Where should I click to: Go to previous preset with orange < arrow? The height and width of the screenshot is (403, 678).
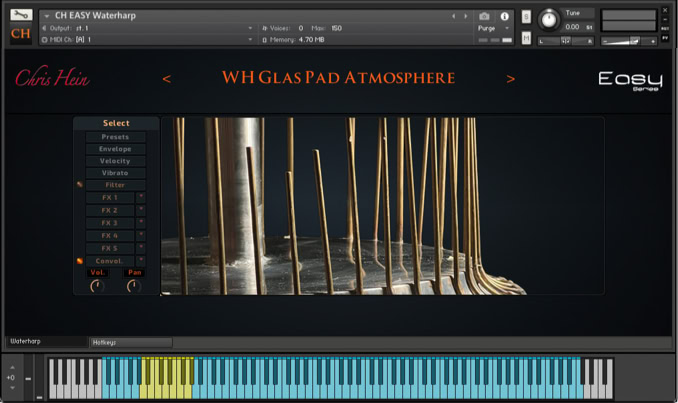166,79
